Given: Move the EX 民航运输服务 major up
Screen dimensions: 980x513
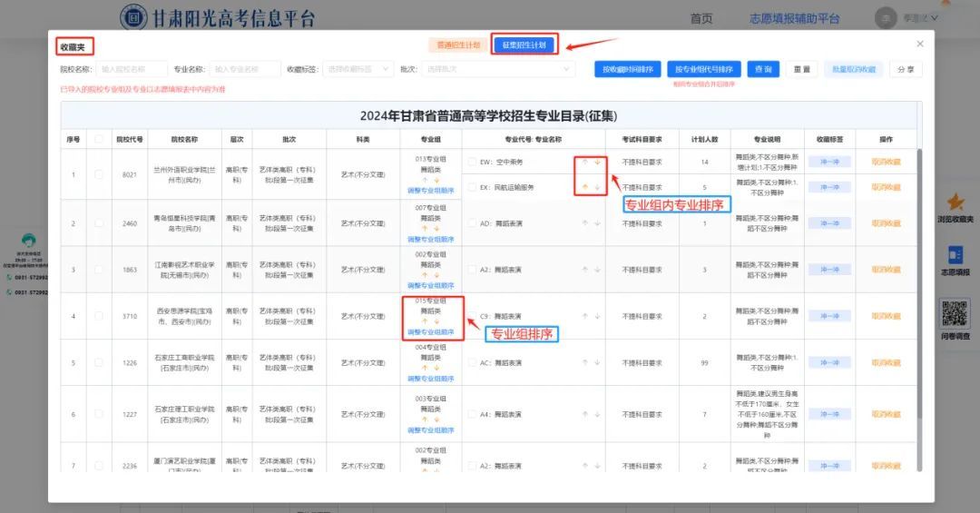Looking at the screenshot, I should point(585,187).
